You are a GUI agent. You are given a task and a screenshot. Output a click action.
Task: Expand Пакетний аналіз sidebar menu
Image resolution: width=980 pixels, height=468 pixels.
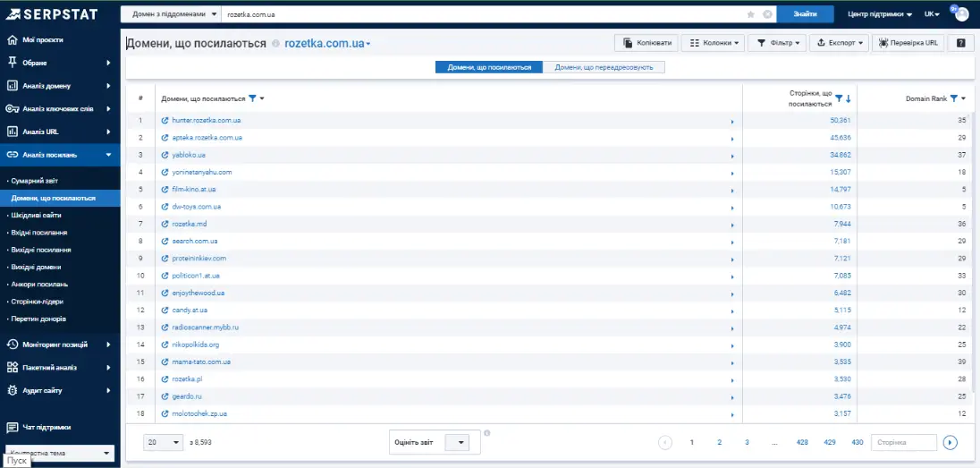click(x=60, y=367)
